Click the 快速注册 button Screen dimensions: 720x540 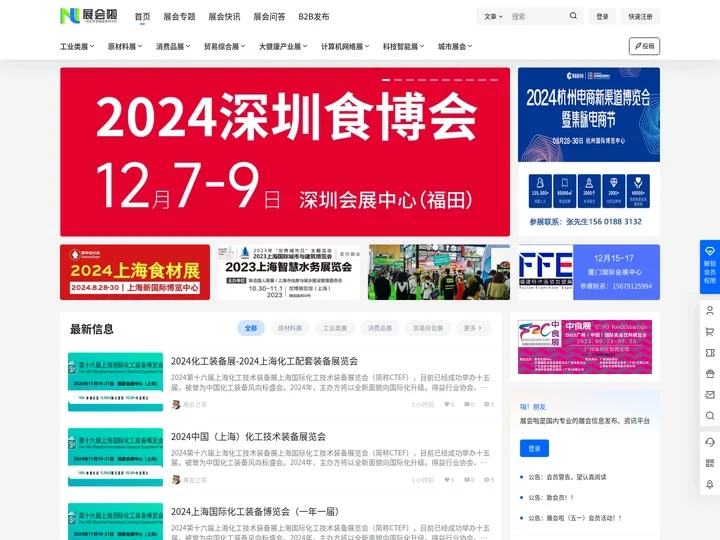coord(641,17)
